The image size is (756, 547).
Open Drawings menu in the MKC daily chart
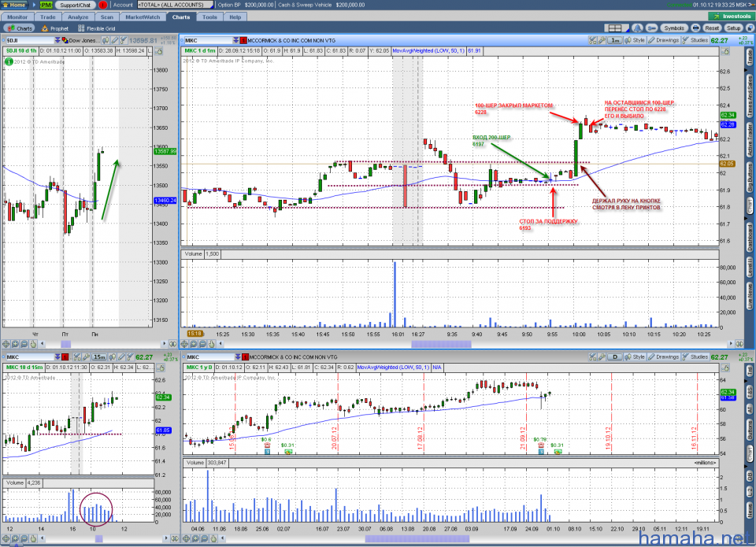[664, 357]
